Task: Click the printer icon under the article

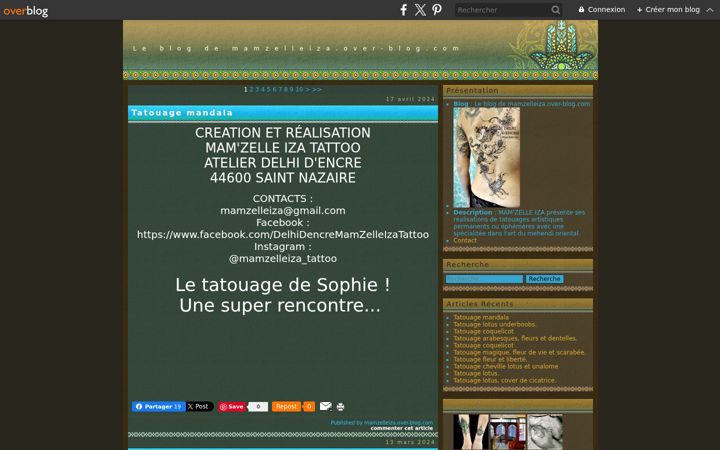Action: (x=340, y=406)
